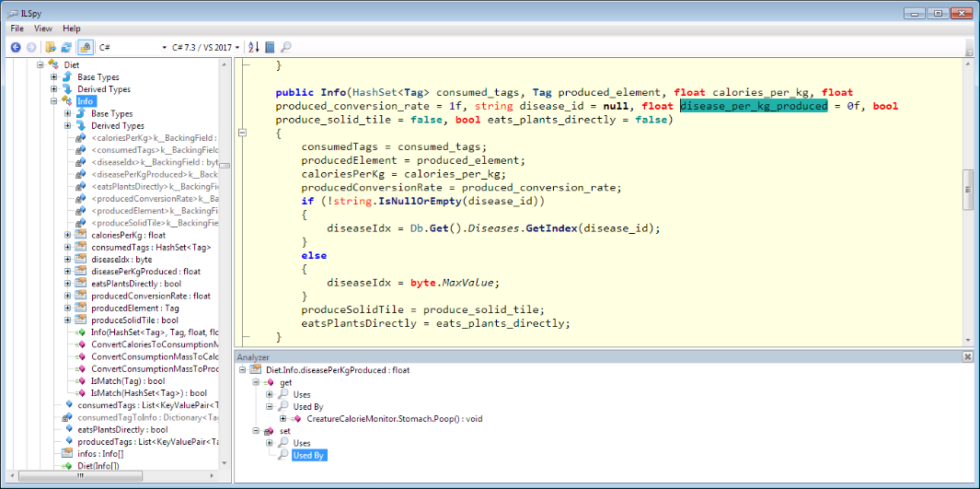
Task: Click the Sort assembly list icon
Action: pyautogui.click(x=254, y=47)
